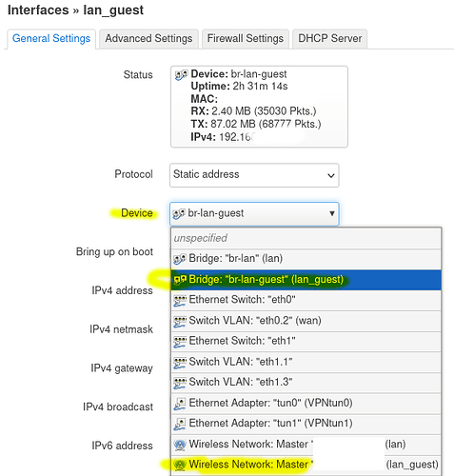Click wireless icon of lan network entry

[x=180, y=445]
